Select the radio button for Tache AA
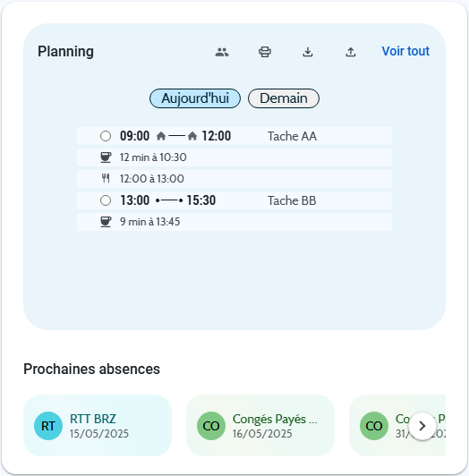This screenshot has width=469, height=476. [x=106, y=136]
